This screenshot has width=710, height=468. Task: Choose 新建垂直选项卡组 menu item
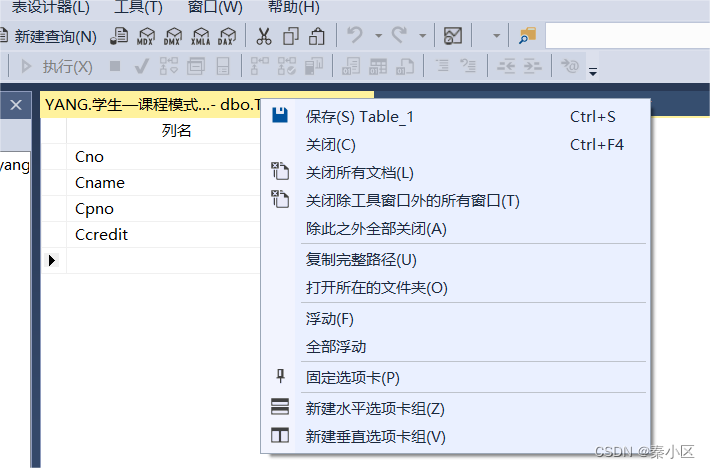point(456,437)
